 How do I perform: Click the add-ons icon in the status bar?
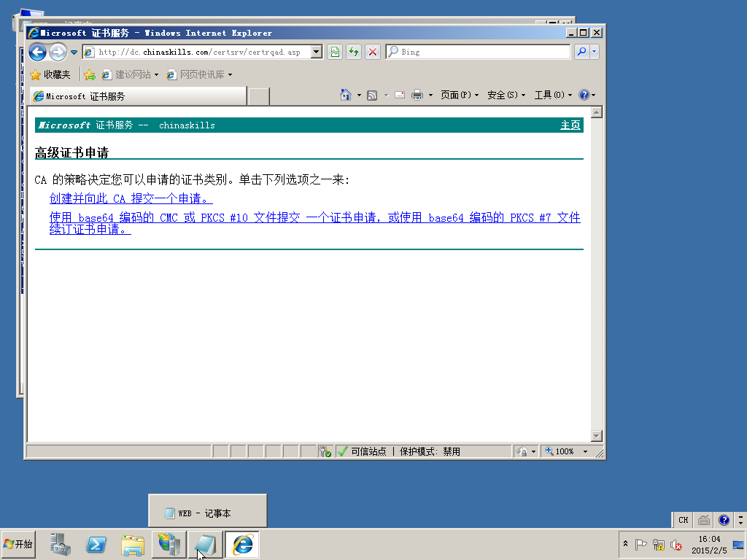325,451
